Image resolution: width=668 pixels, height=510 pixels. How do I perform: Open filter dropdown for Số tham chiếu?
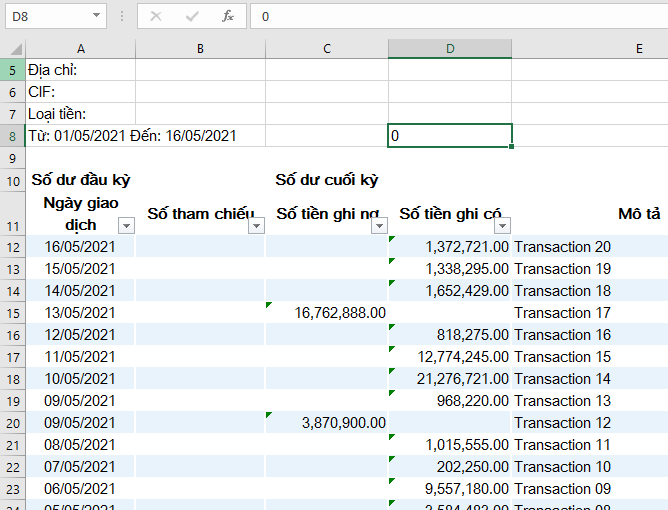click(x=256, y=226)
